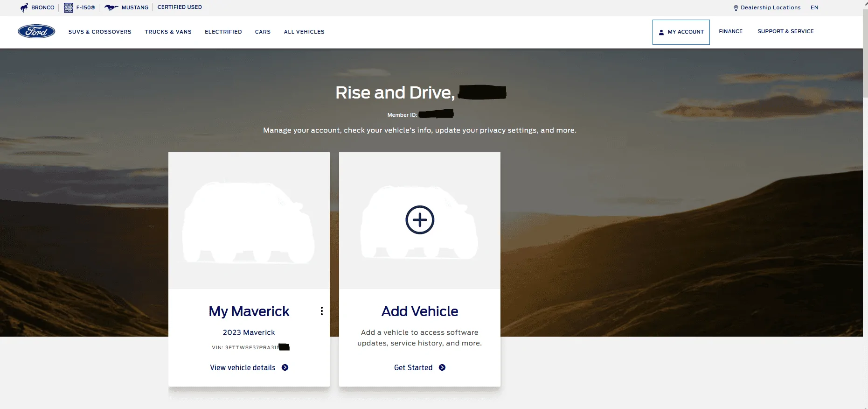
Task: Open the Trucks & Vans menu
Action: (x=168, y=32)
